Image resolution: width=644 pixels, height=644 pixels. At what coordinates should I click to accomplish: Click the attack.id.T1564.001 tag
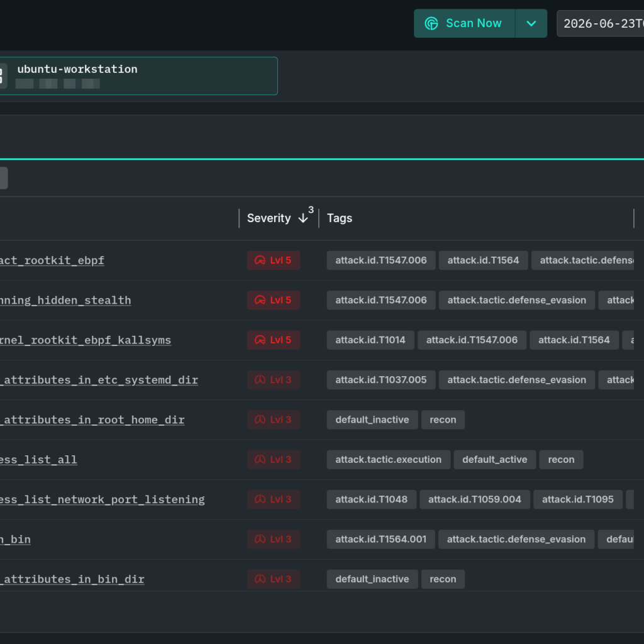(380, 539)
